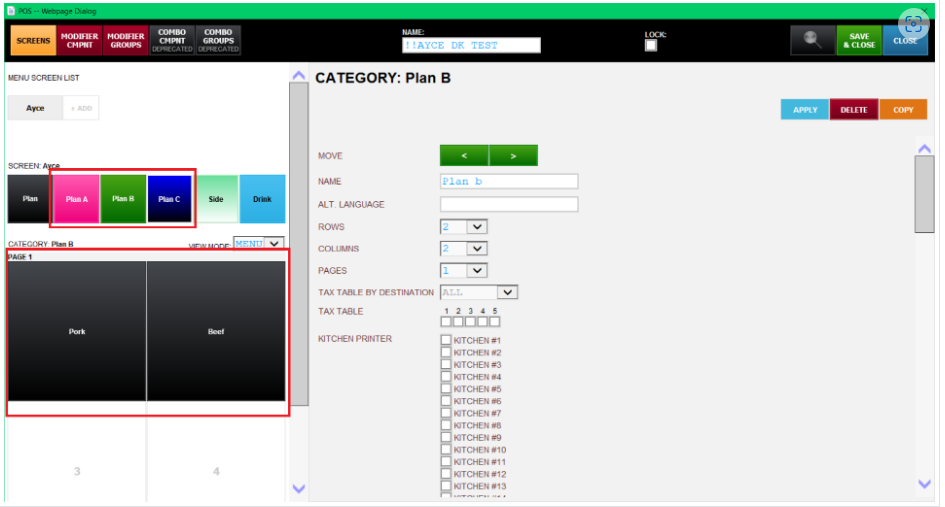This screenshot has height=507, width=945.
Task: Click the left panel's down arrow
Action: point(298,489)
